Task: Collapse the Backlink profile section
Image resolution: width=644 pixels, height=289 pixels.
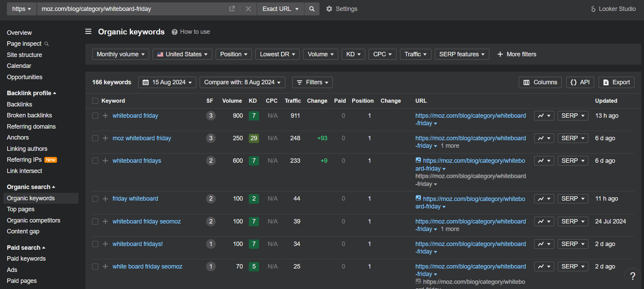Action: (31, 93)
